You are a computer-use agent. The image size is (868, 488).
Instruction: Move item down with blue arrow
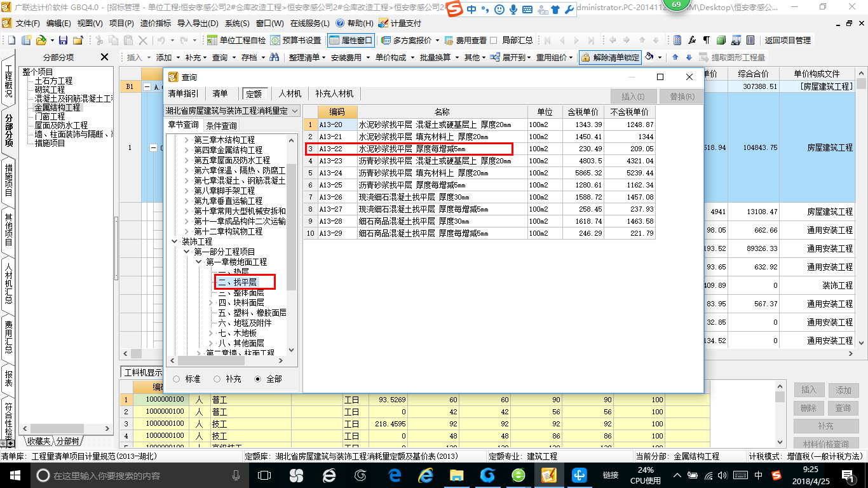pyautogui.click(x=688, y=57)
